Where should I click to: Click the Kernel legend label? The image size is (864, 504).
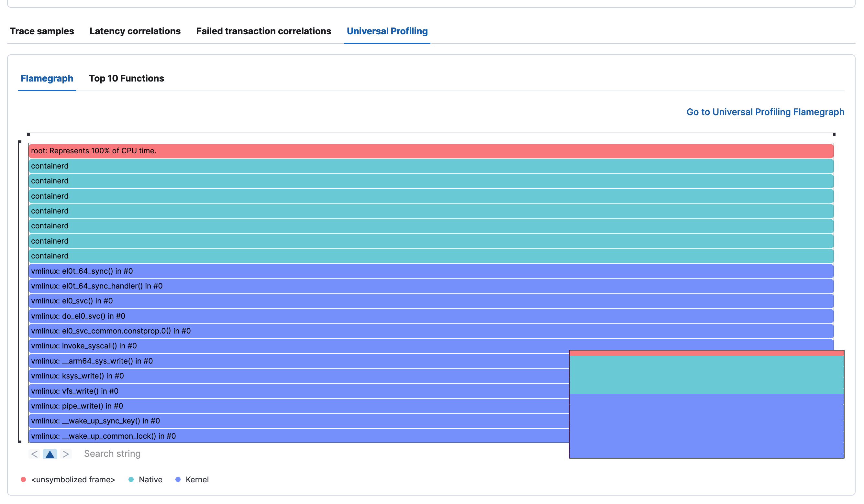pyautogui.click(x=197, y=480)
